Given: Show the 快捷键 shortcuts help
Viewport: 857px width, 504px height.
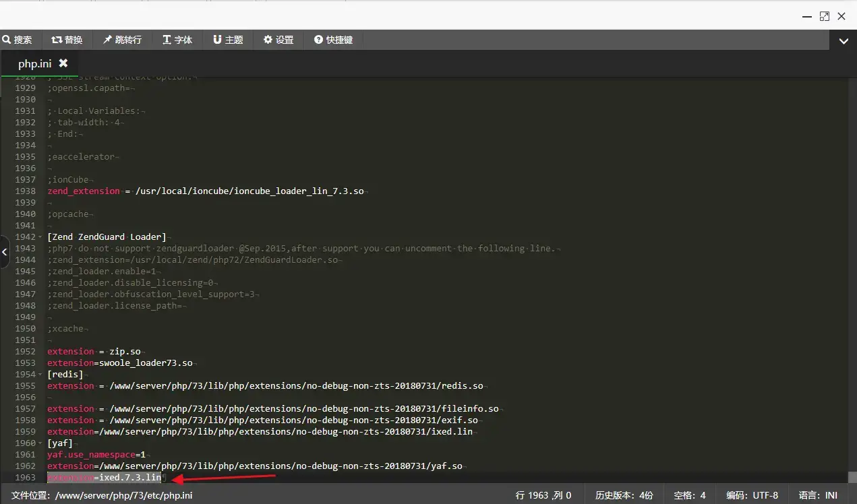Looking at the screenshot, I should 333,40.
